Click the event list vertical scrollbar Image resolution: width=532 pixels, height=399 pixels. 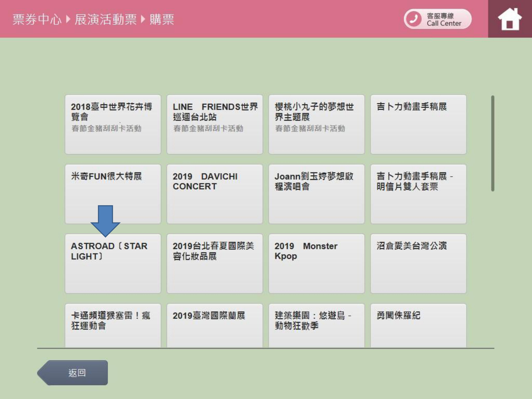point(493,143)
